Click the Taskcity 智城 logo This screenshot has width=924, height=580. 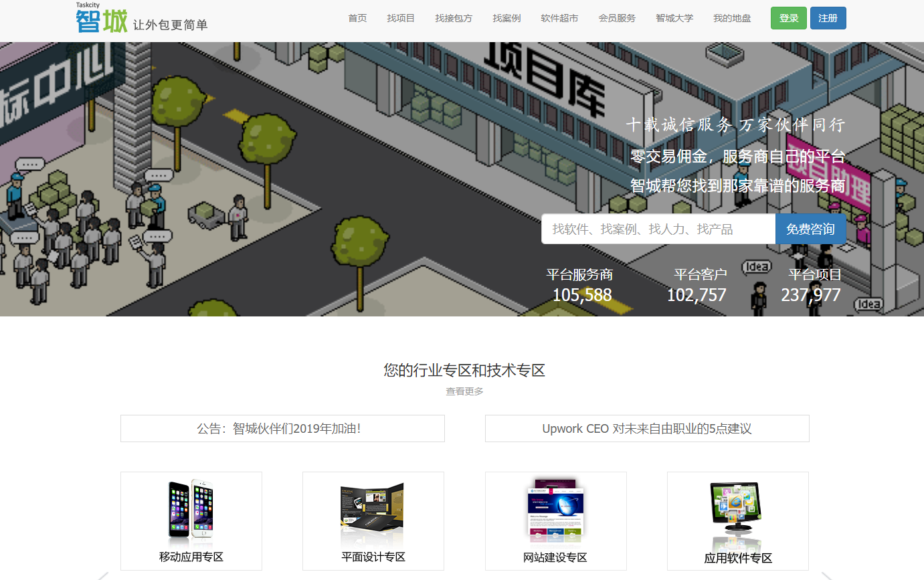coord(102,19)
